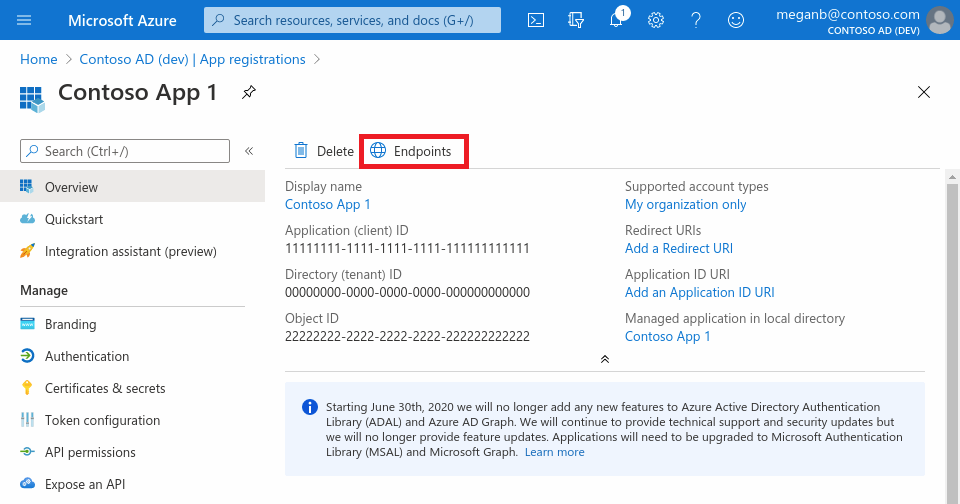960x504 pixels.
Task: Click scrollbar up arrow
Action: pos(952,177)
